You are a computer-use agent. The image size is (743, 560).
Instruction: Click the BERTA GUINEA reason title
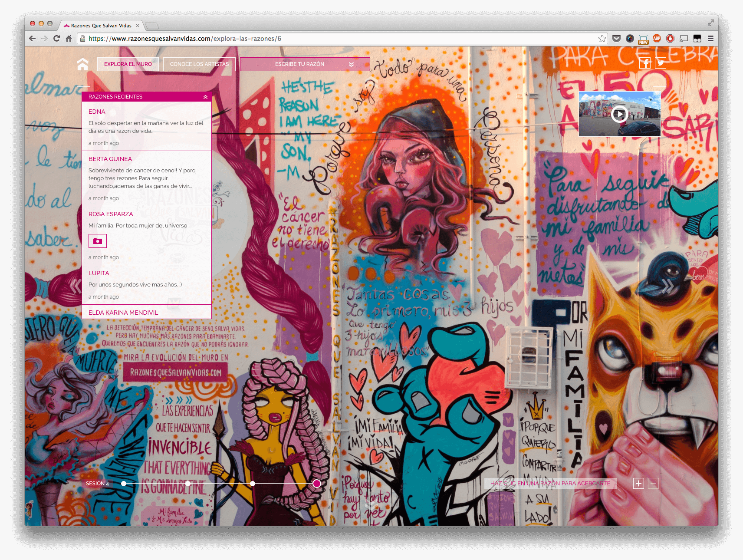point(110,159)
